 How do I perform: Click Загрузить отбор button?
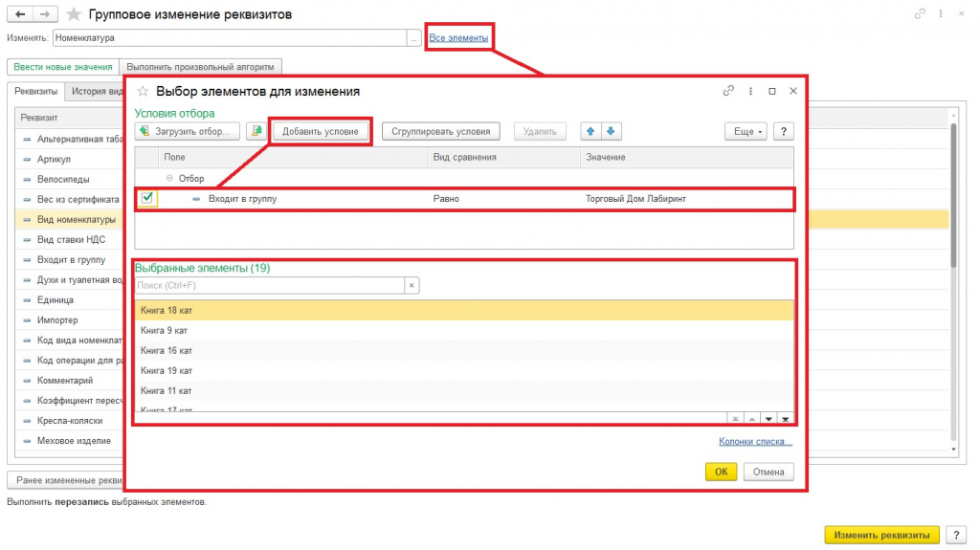pos(188,131)
